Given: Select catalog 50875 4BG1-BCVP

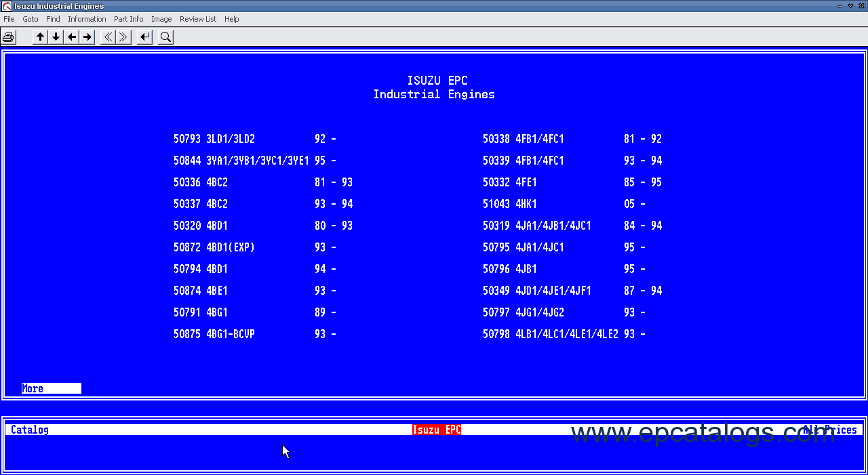Looking at the screenshot, I should (255, 334).
